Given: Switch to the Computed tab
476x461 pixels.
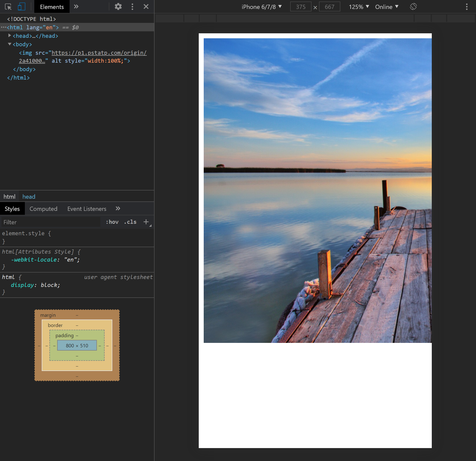Looking at the screenshot, I should [x=43, y=209].
